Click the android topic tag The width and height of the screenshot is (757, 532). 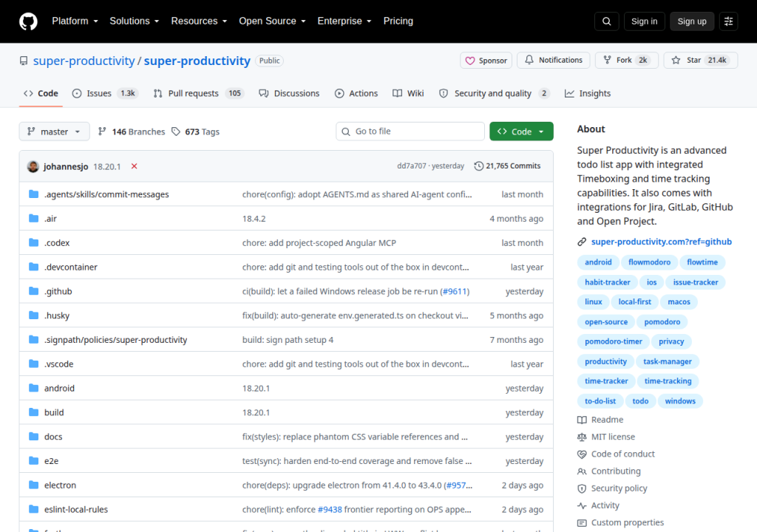pyautogui.click(x=598, y=262)
